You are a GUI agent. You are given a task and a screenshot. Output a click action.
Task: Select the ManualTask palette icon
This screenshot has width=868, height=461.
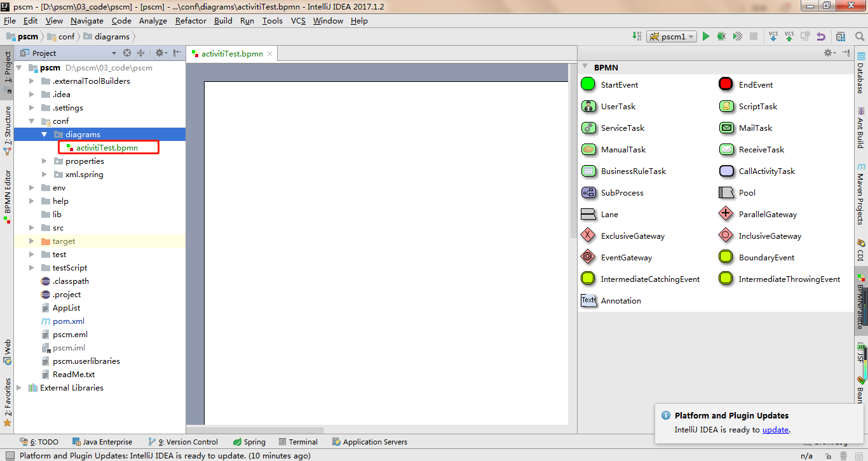588,149
